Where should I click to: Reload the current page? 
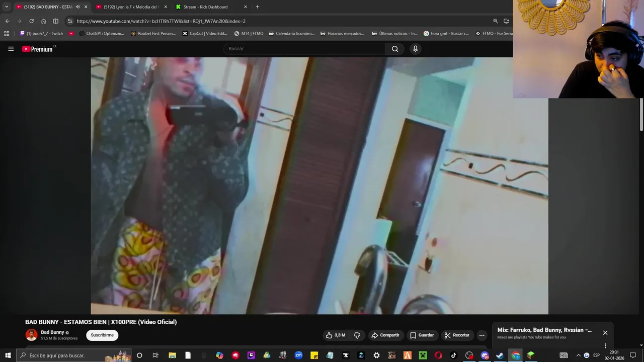pos(31,21)
